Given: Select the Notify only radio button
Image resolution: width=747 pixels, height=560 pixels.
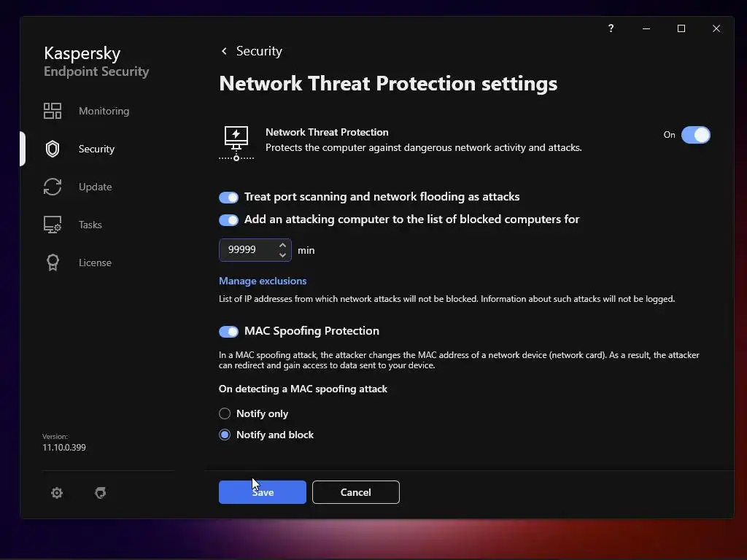Looking at the screenshot, I should 225,413.
